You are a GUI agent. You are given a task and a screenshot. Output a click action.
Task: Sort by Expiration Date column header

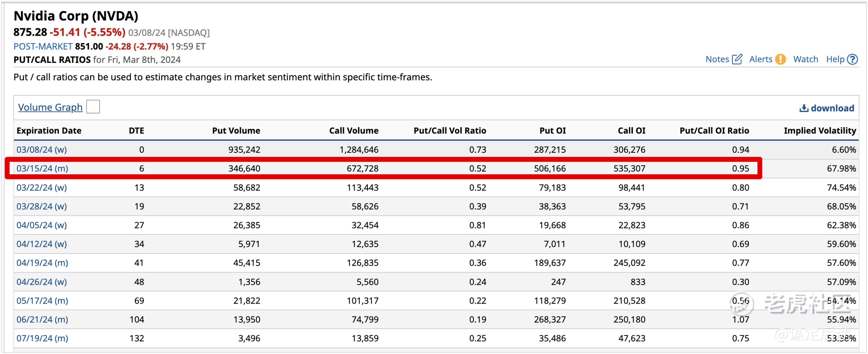(49, 131)
